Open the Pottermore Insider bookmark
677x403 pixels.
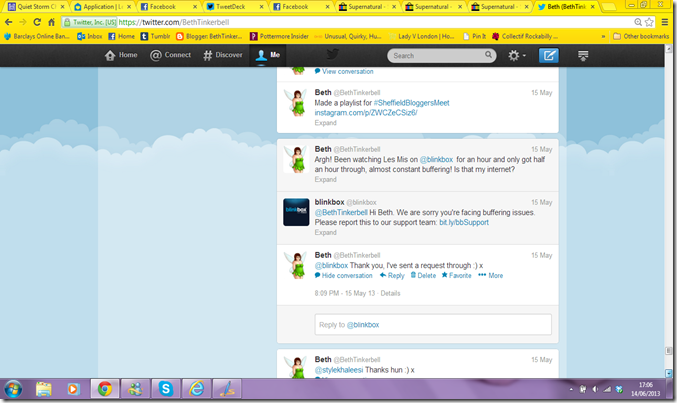pos(279,36)
